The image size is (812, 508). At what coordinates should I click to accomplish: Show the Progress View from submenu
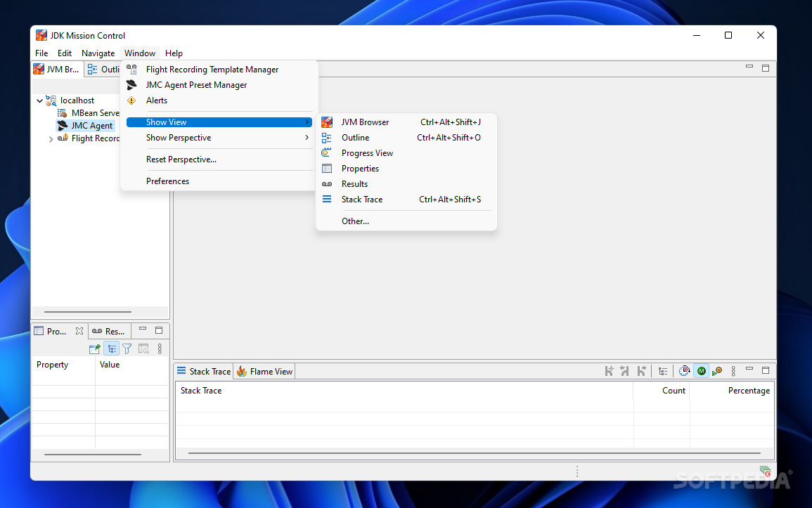(x=406, y=153)
